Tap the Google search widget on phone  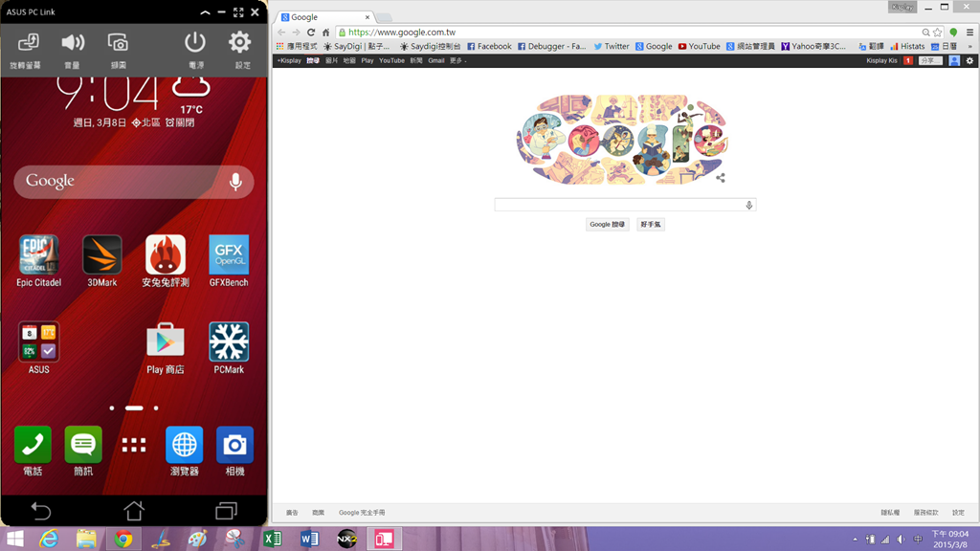click(x=134, y=182)
